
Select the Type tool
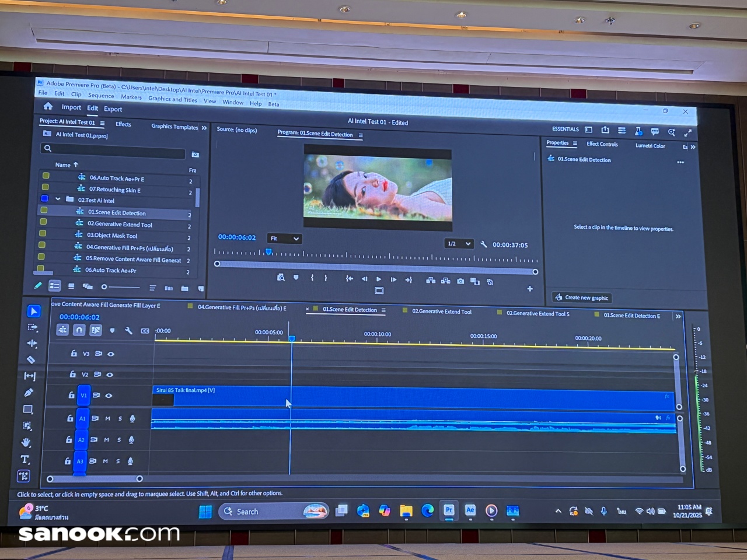[x=25, y=460]
